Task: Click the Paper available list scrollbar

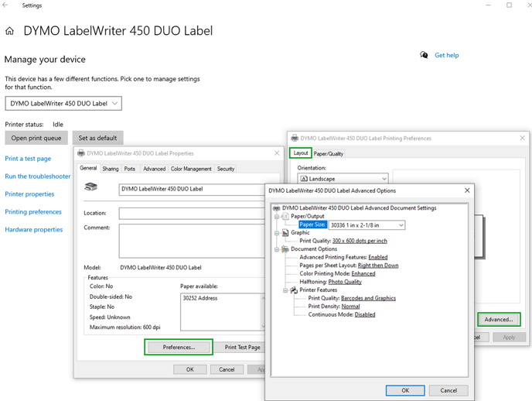Action: coord(263,312)
